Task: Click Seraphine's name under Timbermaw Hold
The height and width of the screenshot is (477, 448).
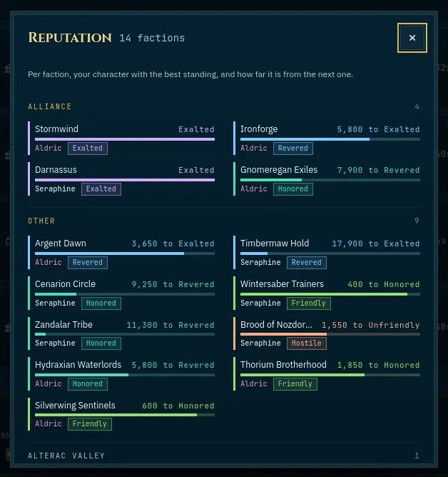Action: coord(260,262)
